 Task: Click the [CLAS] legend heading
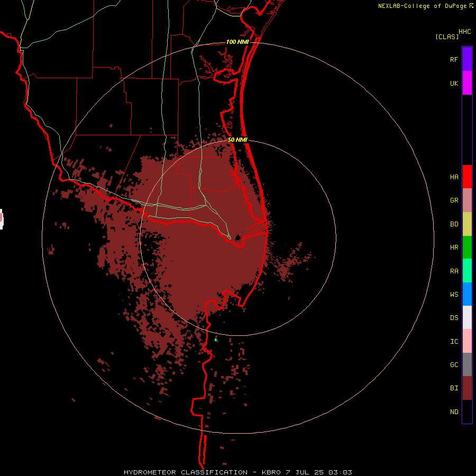[447, 36]
